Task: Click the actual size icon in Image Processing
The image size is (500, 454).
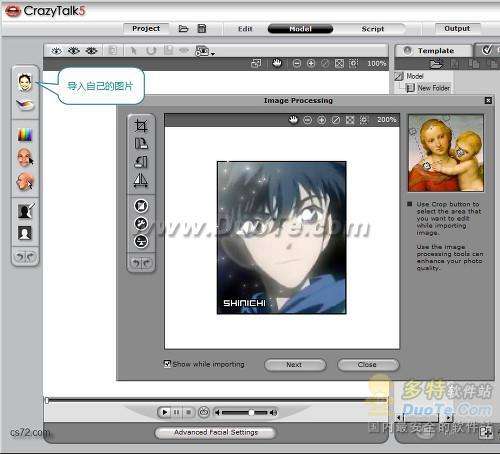Action: [x=336, y=120]
